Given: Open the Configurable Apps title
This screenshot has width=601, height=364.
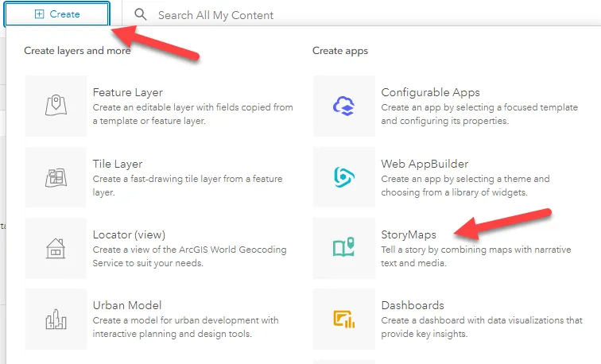Looking at the screenshot, I should tap(430, 92).
